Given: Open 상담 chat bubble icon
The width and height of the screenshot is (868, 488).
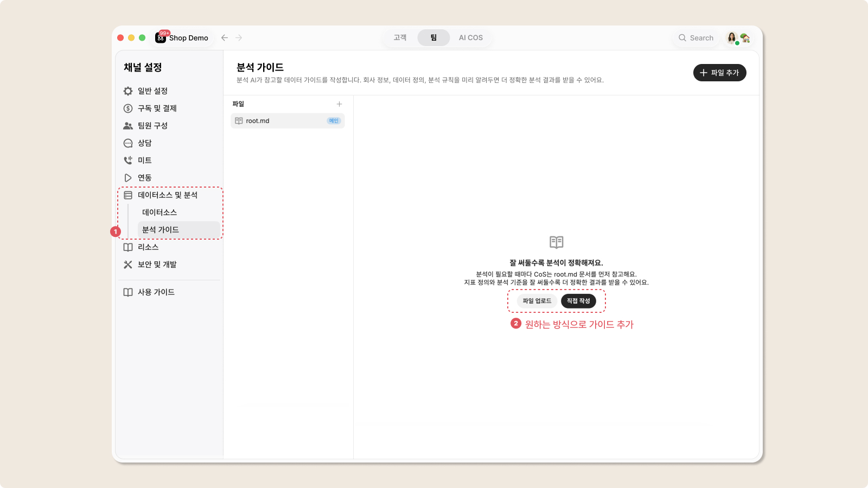Looking at the screenshot, I should pyautogui.click(x=128, y=143).
